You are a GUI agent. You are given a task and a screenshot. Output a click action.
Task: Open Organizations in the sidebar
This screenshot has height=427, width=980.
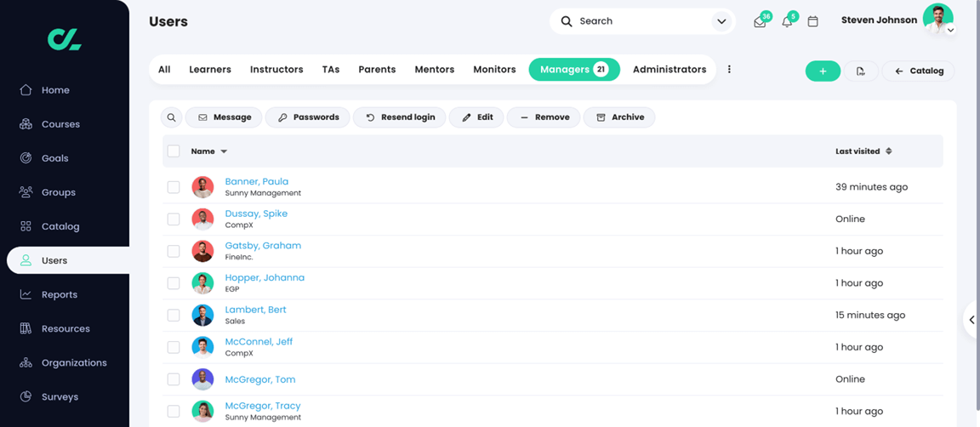click(74, 362)
